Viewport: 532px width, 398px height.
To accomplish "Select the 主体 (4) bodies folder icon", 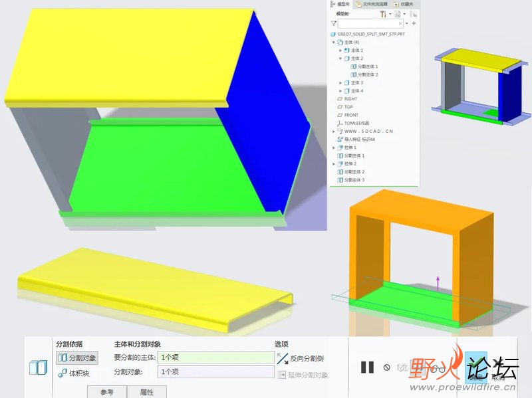I will tap(340, 43).
